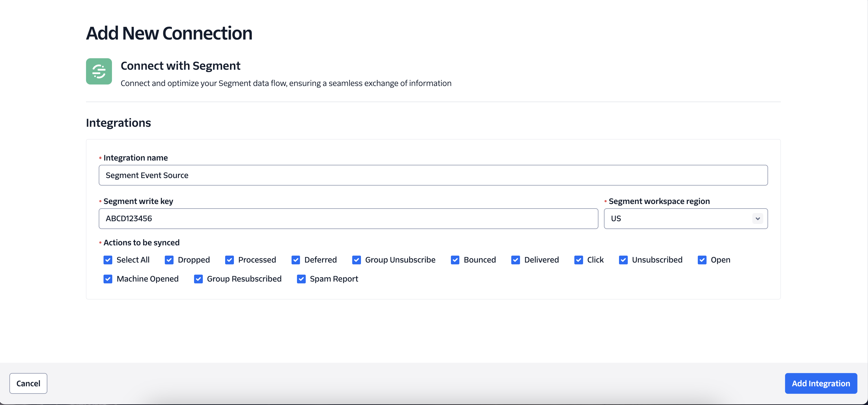
Task: Toggle the Open action checkbox
Action: 702,260
